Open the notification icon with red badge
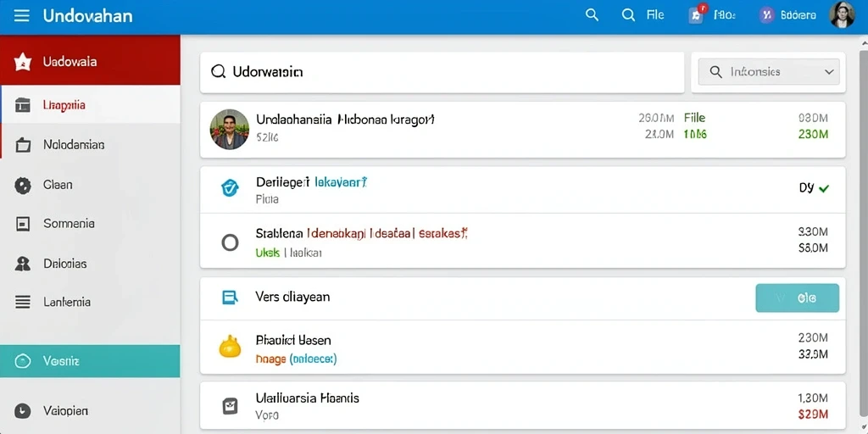The width and height of the screenshot is (868, 434). coord(697,14)
